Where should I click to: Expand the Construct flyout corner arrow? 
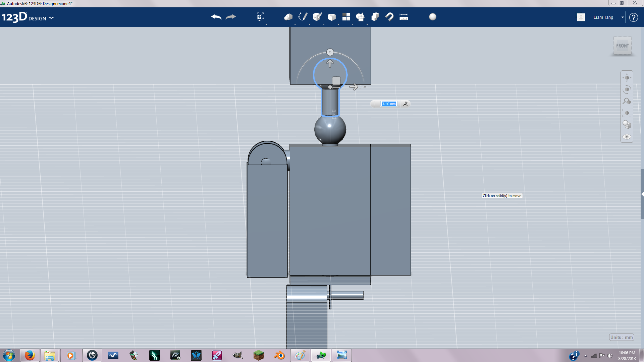point(324,24)
